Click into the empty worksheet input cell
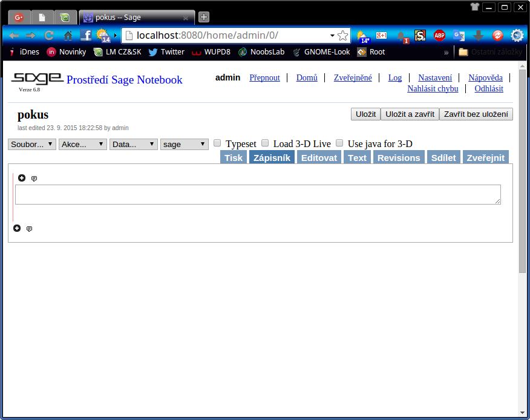This screenshot has height=420, width=530. click(258, 194)
